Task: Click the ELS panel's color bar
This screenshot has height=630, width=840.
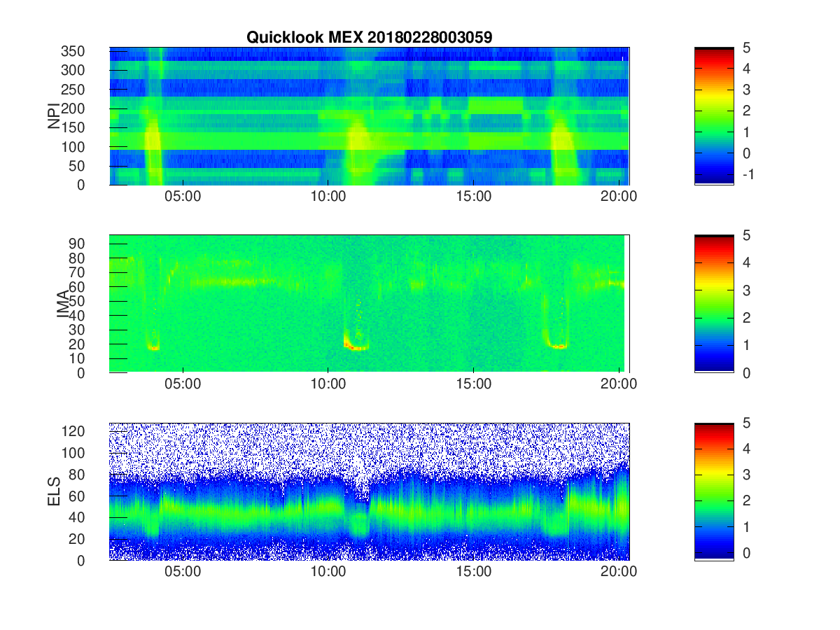Action: [x=714, y=491]
